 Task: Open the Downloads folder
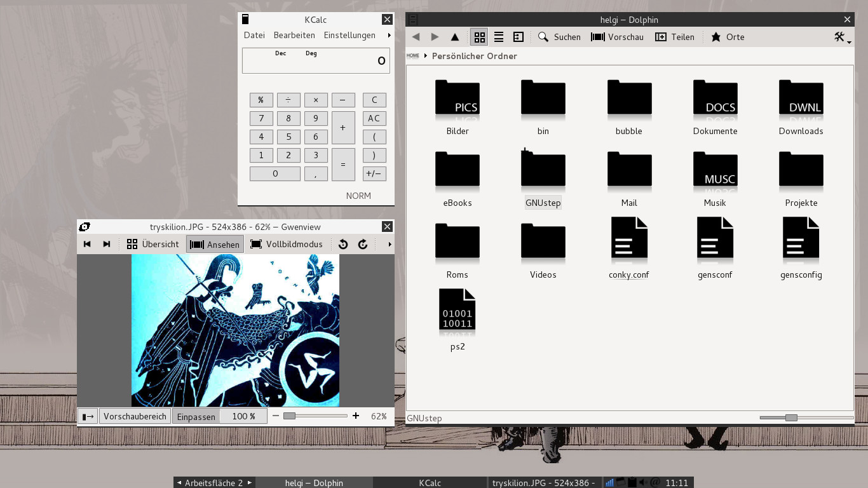(x=801, y=107)
